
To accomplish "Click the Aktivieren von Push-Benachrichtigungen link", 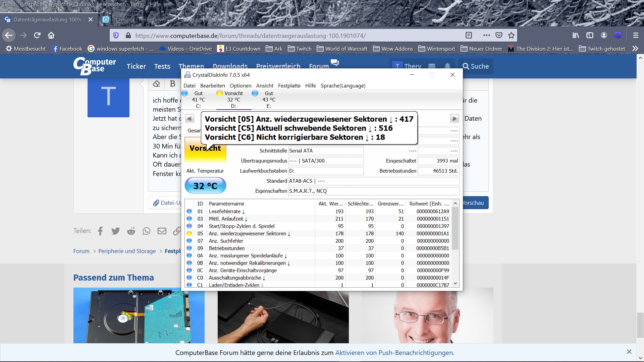I will 394,353.
